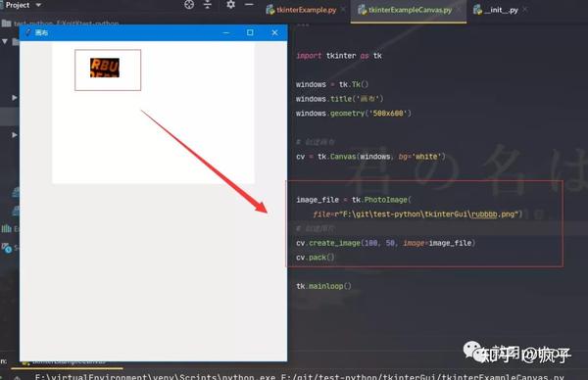The width and height of the screenshot is (588, 380).
Task: Maximize the tkinter canvas window
Action: click(x=250, y=32)
